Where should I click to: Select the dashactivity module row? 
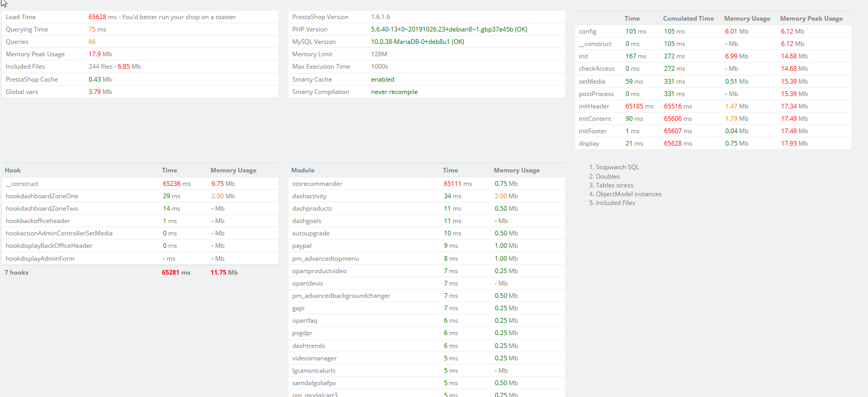(x=427, y=196)
